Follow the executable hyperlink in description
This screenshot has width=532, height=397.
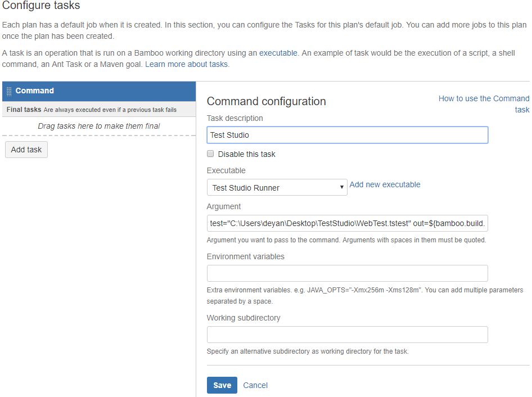pyautogui.click(x=278, y=53)
